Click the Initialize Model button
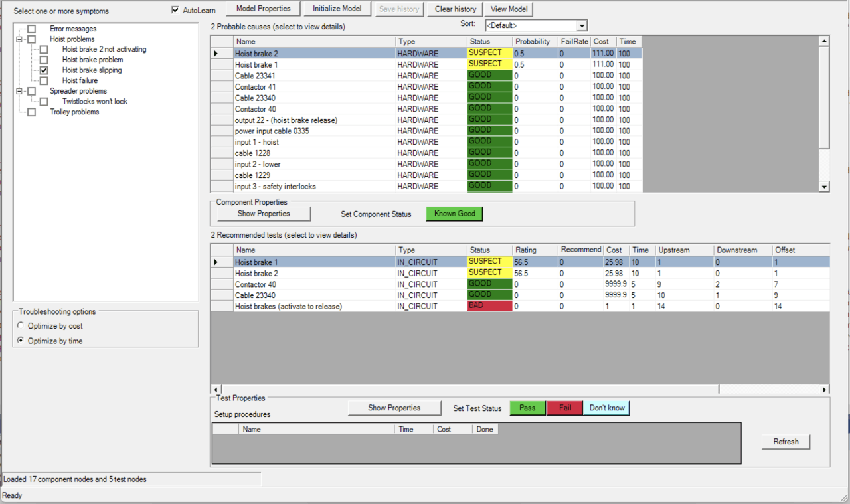 337,9
